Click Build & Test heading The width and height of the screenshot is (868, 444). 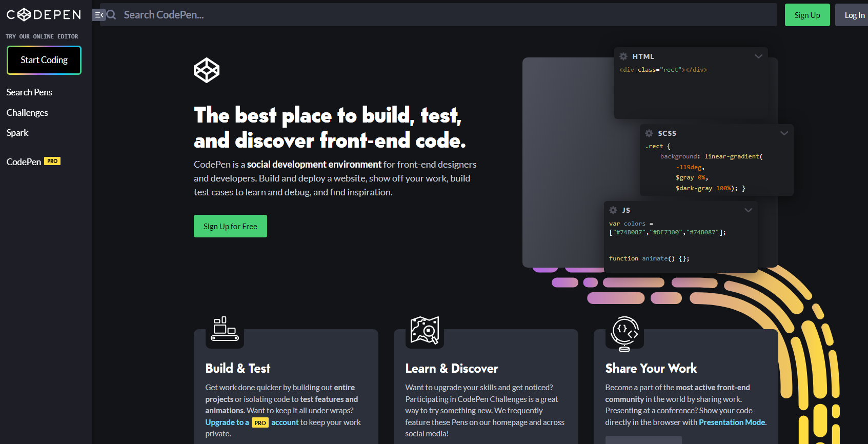pos(238,368)
